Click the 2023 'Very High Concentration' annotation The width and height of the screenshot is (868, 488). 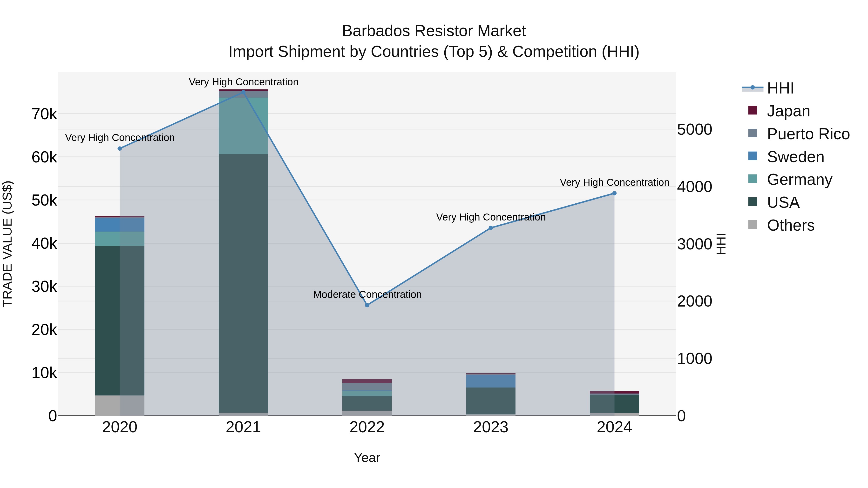tap(491, 217)
